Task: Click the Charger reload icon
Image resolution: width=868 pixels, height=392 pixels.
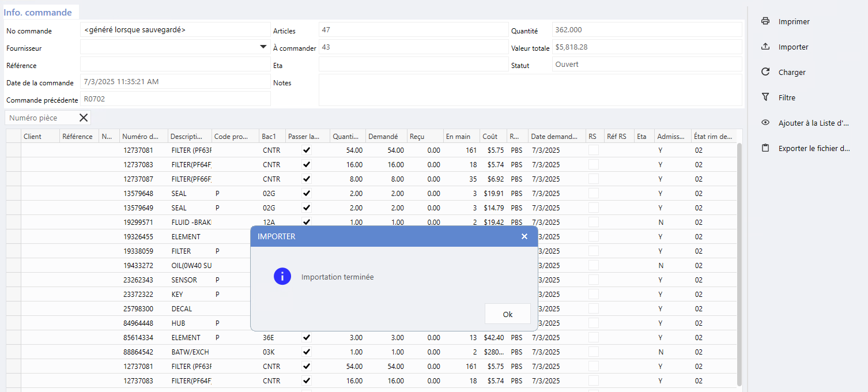Action: tap(765, 72)
